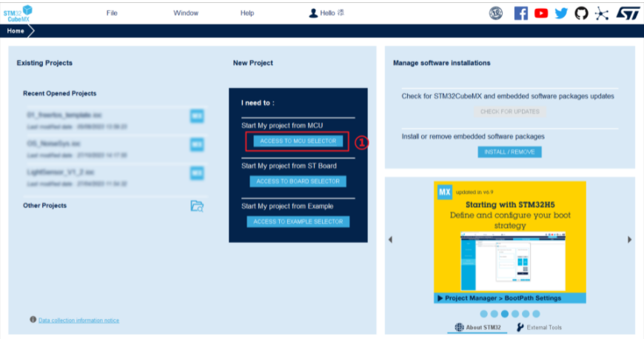
Task: Open the YouTube channel icon
Action: coord(541,13)
